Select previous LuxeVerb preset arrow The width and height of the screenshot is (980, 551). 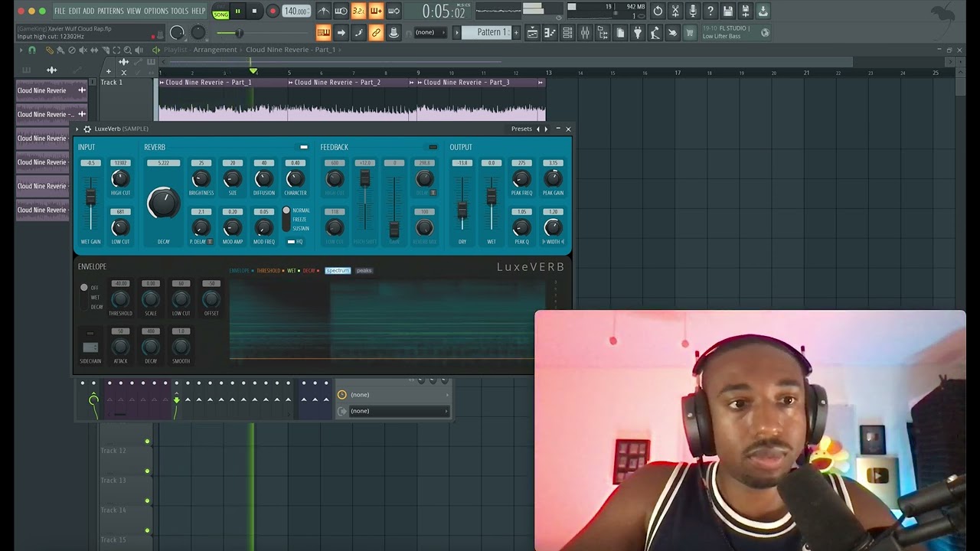tap(537, 129)
